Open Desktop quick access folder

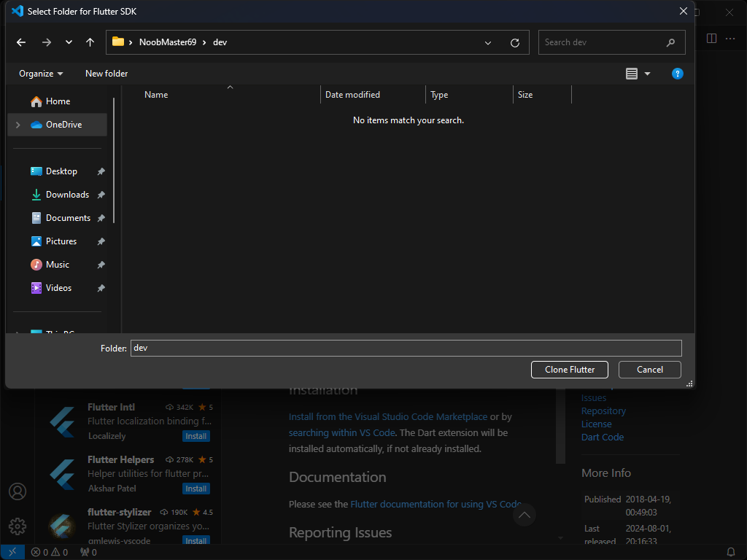[x=61, y=171]
